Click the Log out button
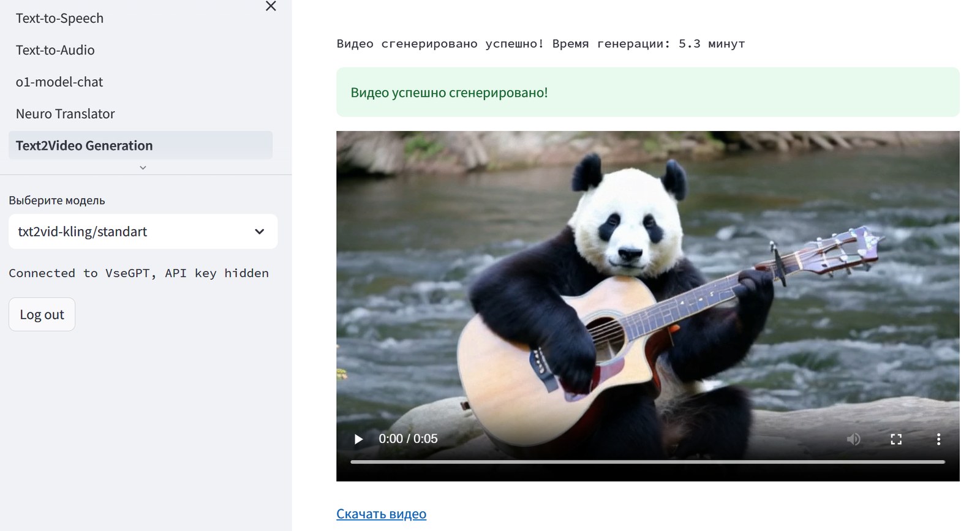This screenshot has height=531, width=980. (x=42, y=314)
